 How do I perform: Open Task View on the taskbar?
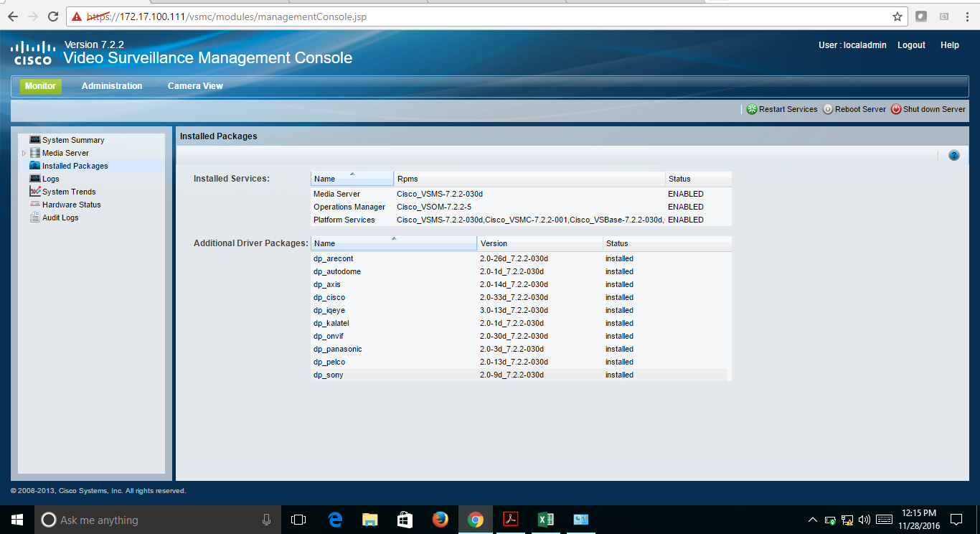[x=298, y=520]
